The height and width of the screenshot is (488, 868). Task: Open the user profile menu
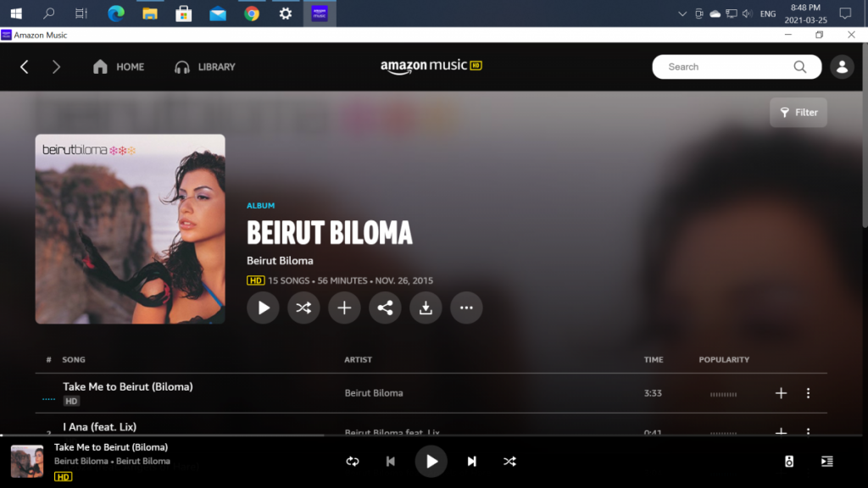tap(842, 67)
